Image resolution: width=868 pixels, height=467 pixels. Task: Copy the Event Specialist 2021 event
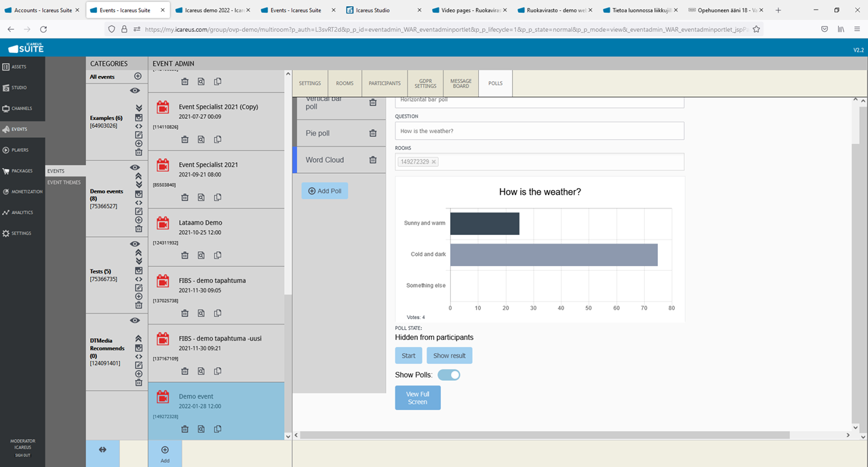pyautogui.click(x=218, y=198)
